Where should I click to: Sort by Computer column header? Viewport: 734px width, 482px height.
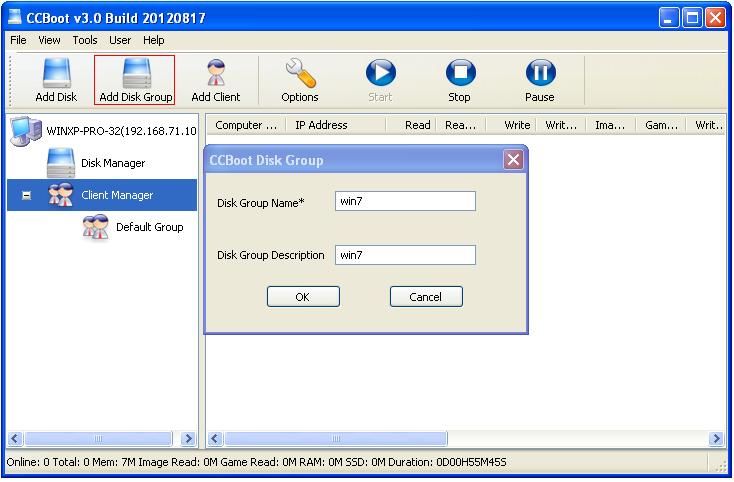coord(246,125)
